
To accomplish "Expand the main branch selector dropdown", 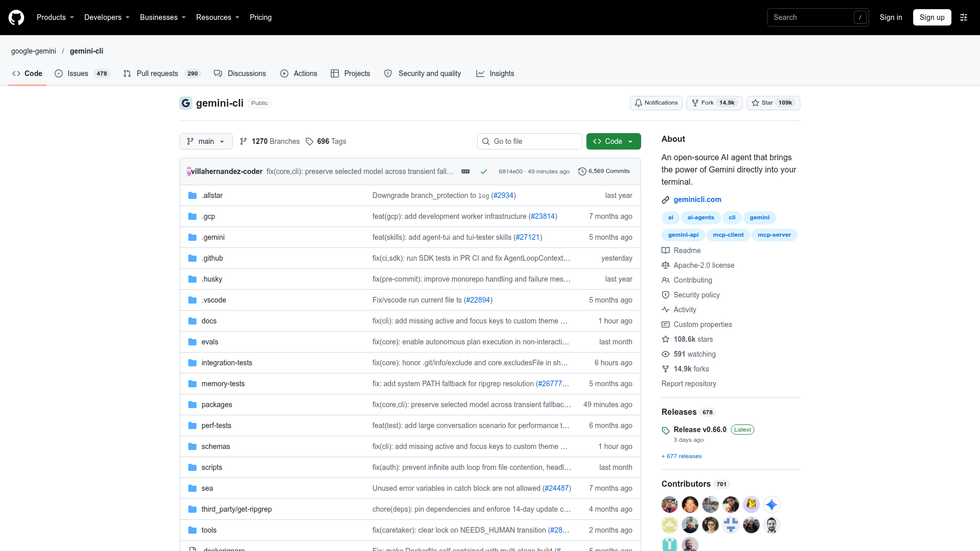I will [x=206, y=141].
